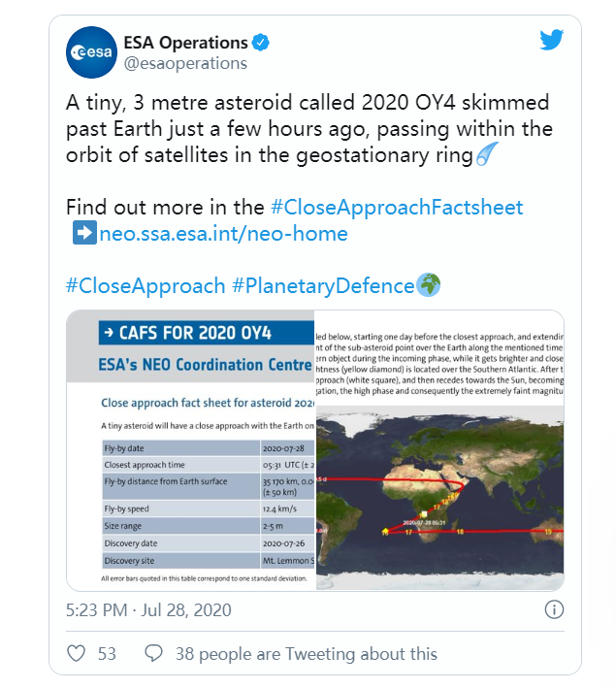Open the #CloseApproach hashtag
The image size is (616, 688).
tap(145, 285)
